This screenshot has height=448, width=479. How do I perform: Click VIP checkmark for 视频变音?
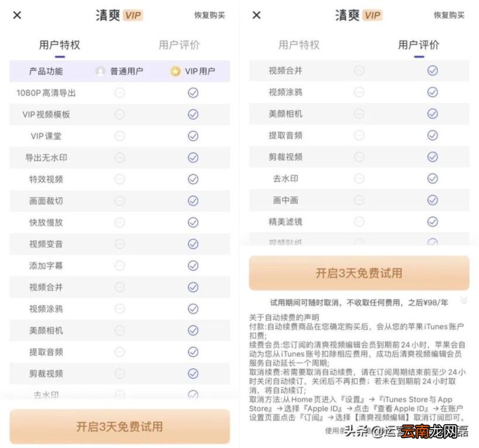[193, 244]
